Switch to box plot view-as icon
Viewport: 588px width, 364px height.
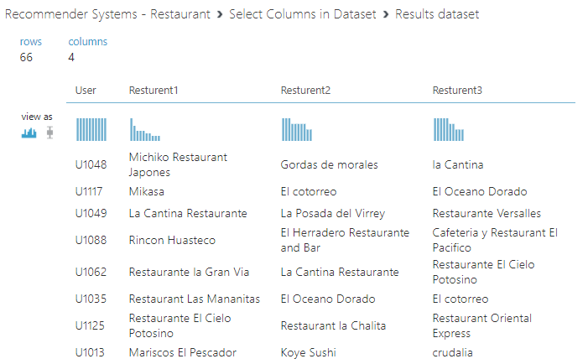49,133
